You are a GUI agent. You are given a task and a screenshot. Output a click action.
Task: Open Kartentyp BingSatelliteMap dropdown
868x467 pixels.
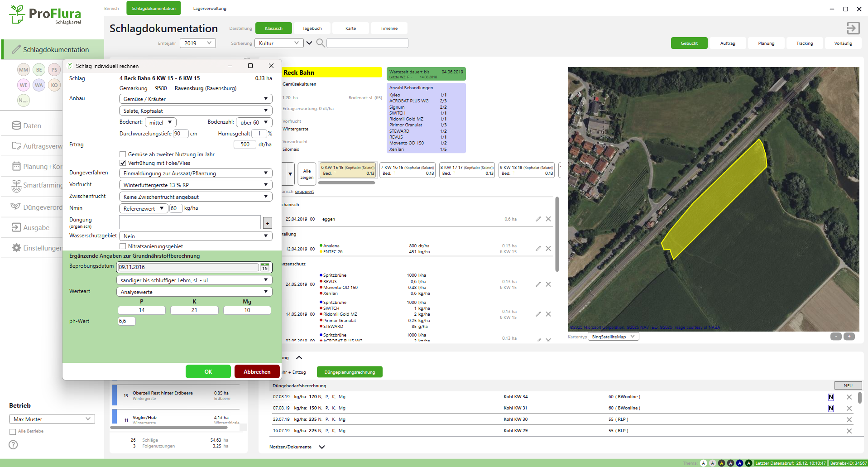tap(613, 337)
